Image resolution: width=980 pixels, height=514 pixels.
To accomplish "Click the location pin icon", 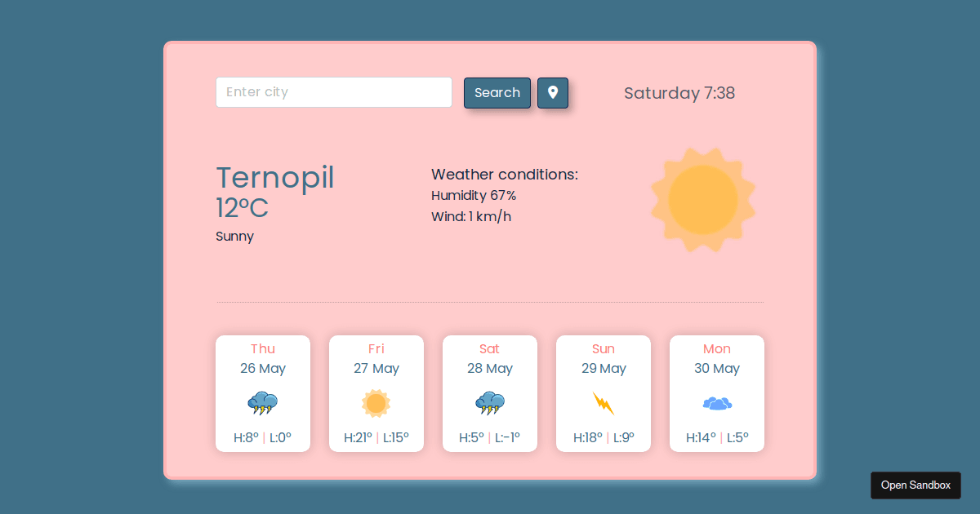I will coord(553,92).
